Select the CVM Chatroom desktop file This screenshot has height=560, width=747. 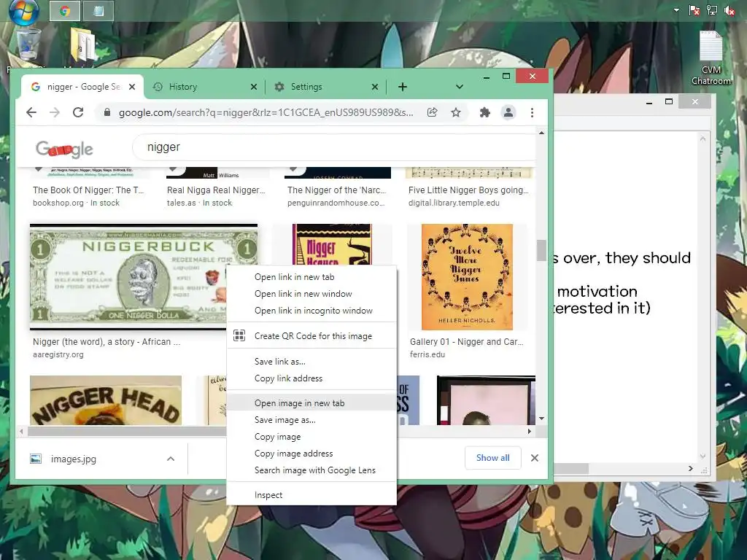pyautogui.click(x=711, y=57)
